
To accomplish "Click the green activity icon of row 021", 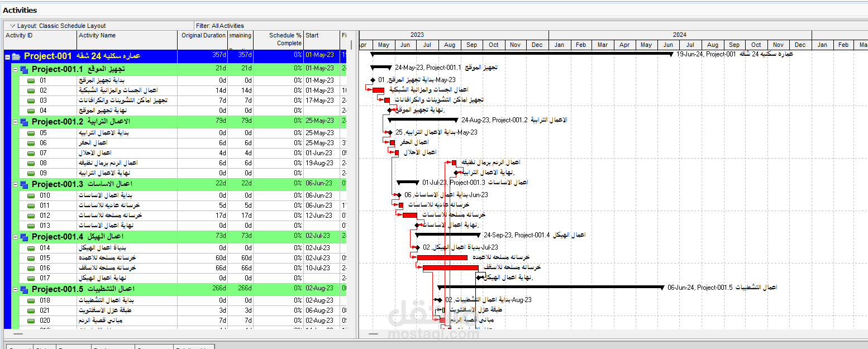I will pyautogui.click(x=31, y=310).
